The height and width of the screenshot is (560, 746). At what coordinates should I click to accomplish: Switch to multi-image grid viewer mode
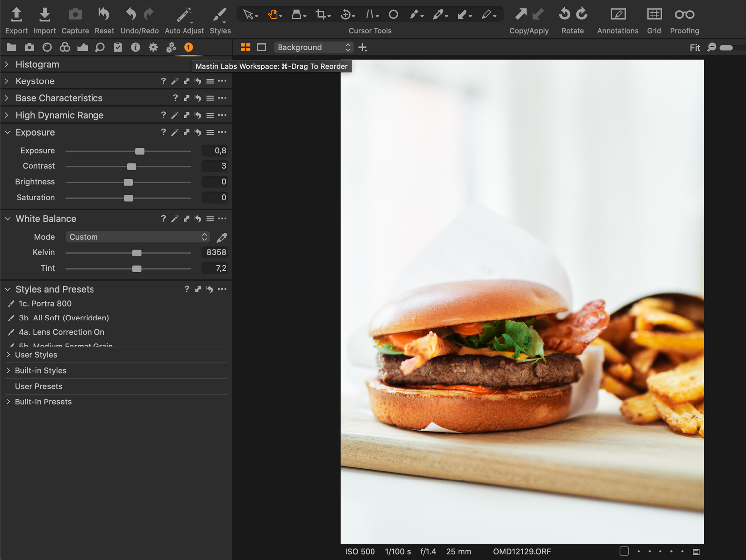[x=246, y=48]
